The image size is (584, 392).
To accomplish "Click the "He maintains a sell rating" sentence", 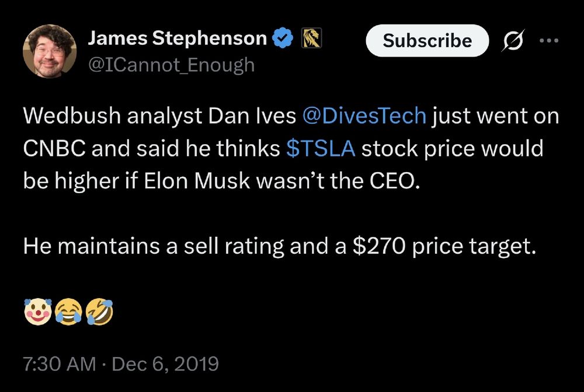I will pyautogui.click(x=164, y=247).
